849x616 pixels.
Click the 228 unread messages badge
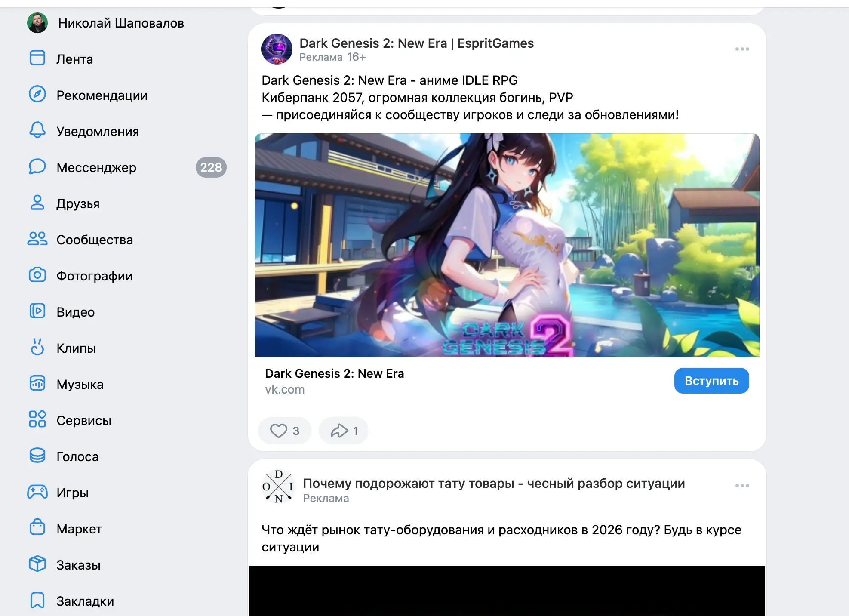click(x=211, y=167)
